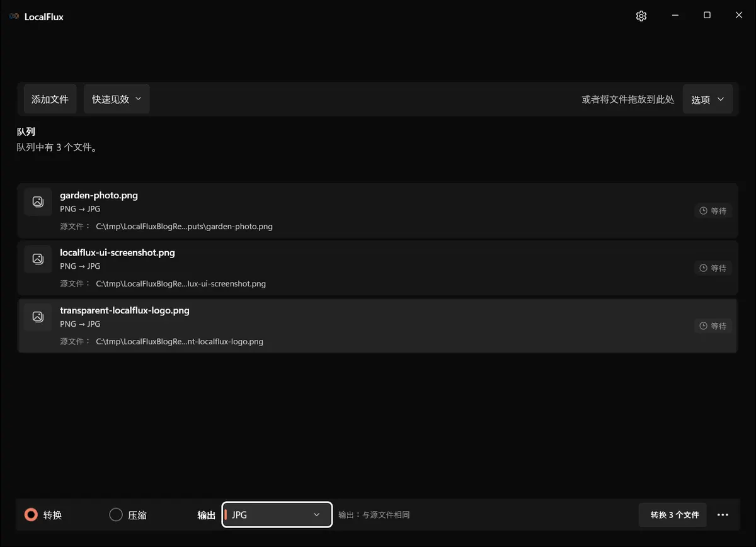
Task: Expand the 选项 dropdown
Action: pos(707,99)
